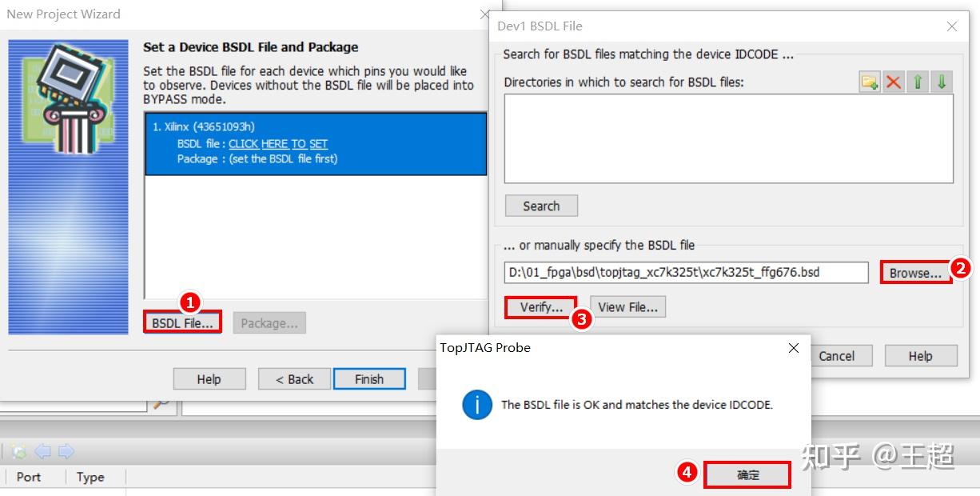The image size is (980, 496).
Task: Go to previous step with < Back
Action: pos(295,379)
